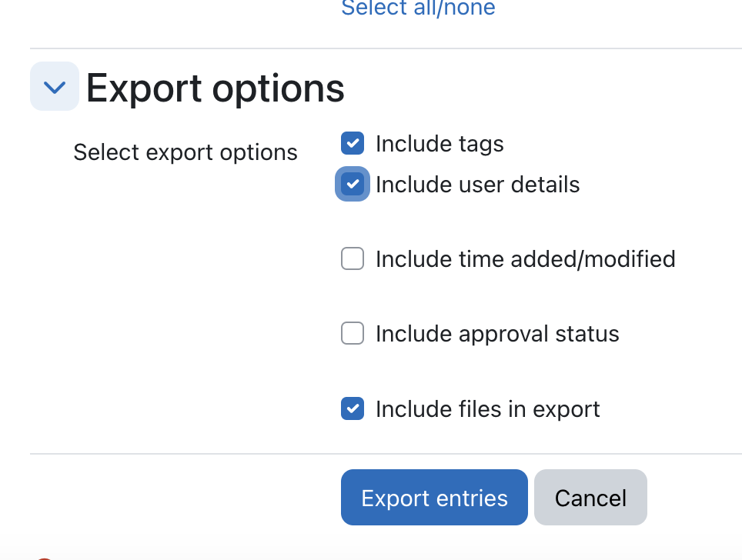742x560 pixels.
Task: Uncheck the Include tags checkbox
Action: tap(353, 143)
